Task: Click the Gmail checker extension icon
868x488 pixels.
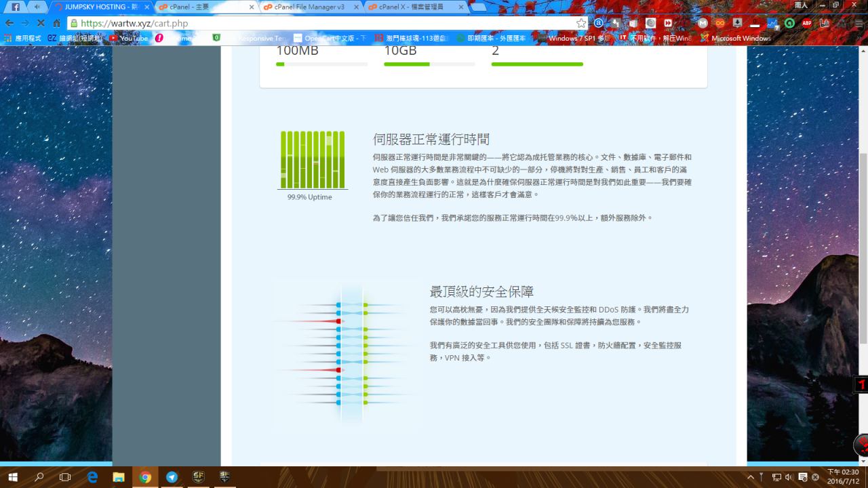Action: [x=703, y=23]
